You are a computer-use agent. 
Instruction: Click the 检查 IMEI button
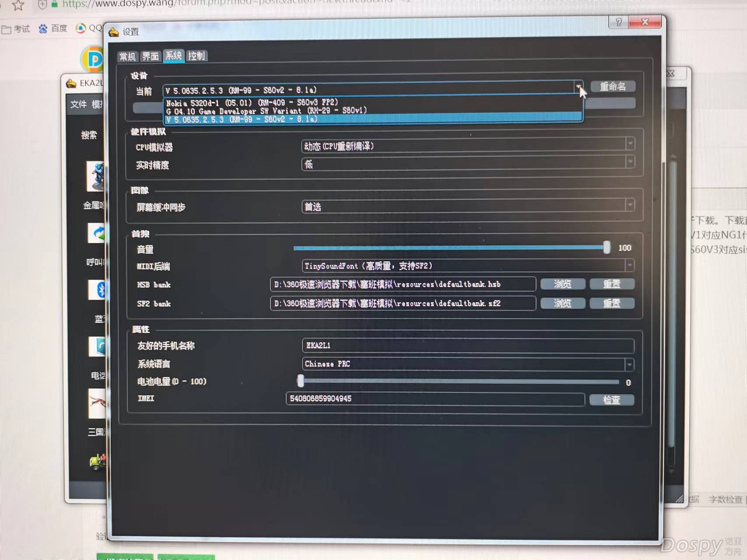point(611,399)
